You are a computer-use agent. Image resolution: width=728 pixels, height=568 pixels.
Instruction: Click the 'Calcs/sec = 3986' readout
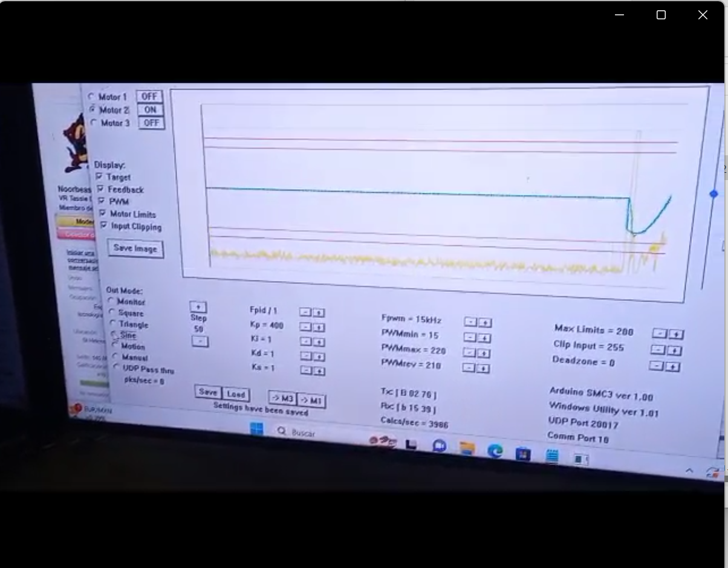click(x=415, y=422)
